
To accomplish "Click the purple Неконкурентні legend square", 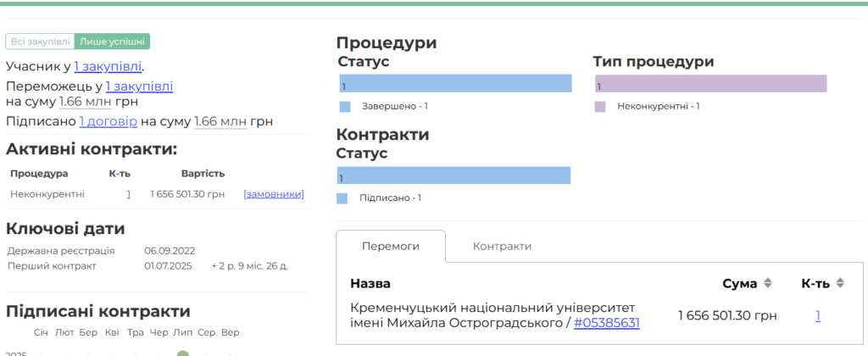I will click(x=600, y=107).
